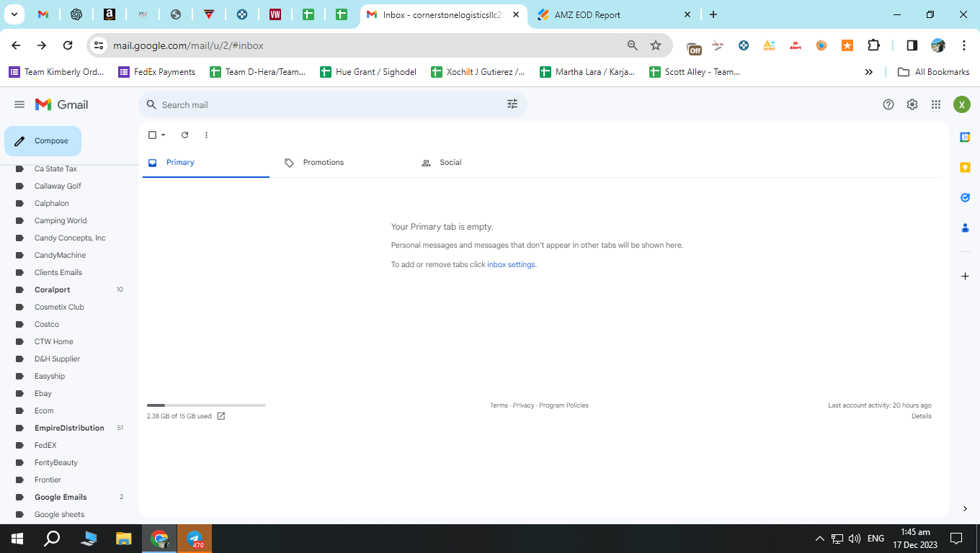This screenshot has height=553, width=980.
Task: Open Google Tasks side panel
Action: click(965, 197)
